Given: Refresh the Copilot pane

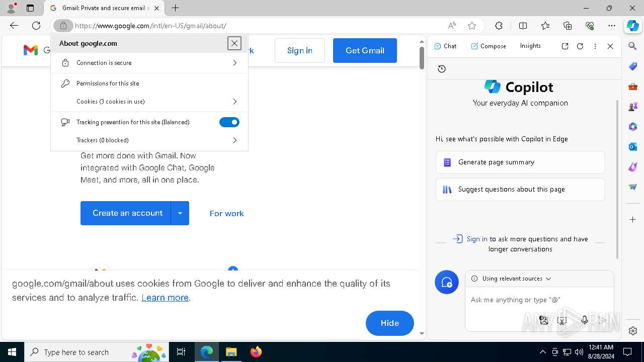Looking at the screenshot, I should click(x=580, y=46).
